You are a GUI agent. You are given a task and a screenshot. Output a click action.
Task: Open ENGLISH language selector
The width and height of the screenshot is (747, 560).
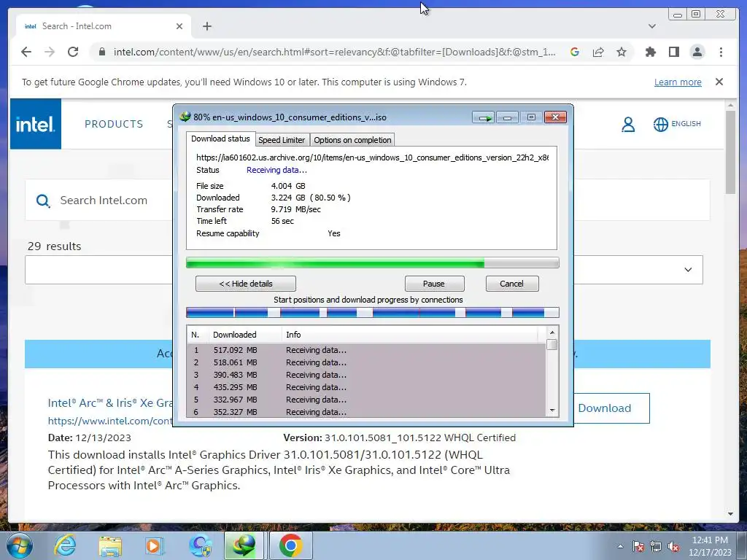(677, 124)
